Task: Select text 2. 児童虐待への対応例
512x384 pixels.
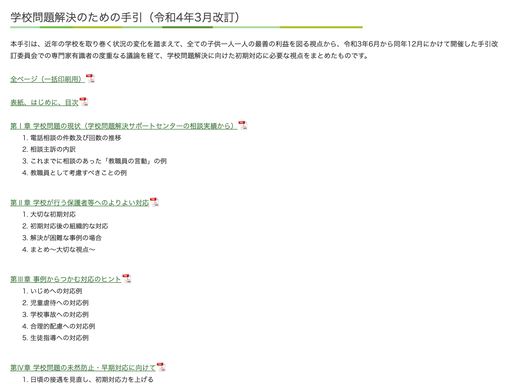Action: tap(55, 303)
